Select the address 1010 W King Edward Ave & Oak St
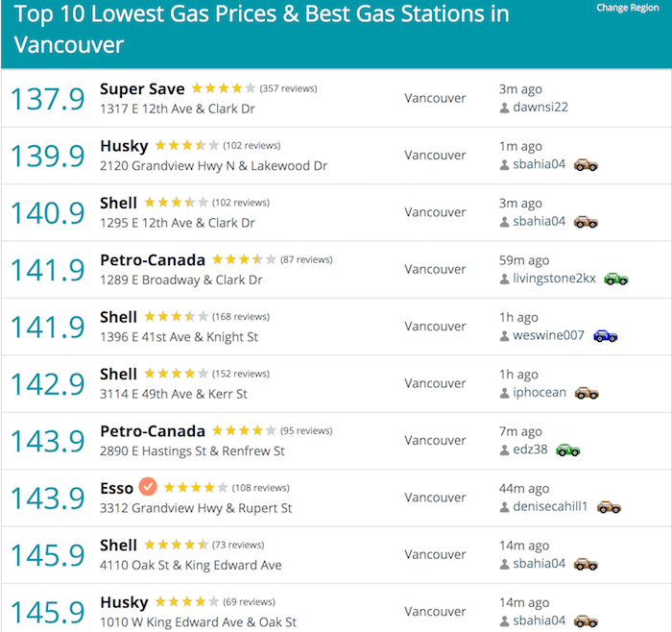Screen dimensions: 672x632 coord(198,621)
